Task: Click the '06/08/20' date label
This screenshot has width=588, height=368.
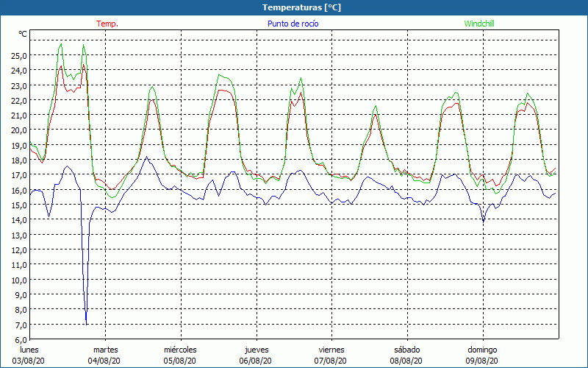Action: (x=255, y=361)
